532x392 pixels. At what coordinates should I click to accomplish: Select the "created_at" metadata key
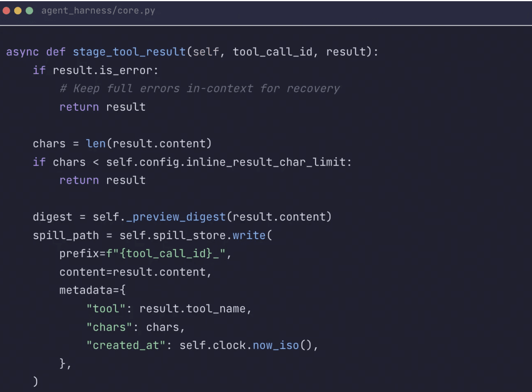[x=126, y=345]
